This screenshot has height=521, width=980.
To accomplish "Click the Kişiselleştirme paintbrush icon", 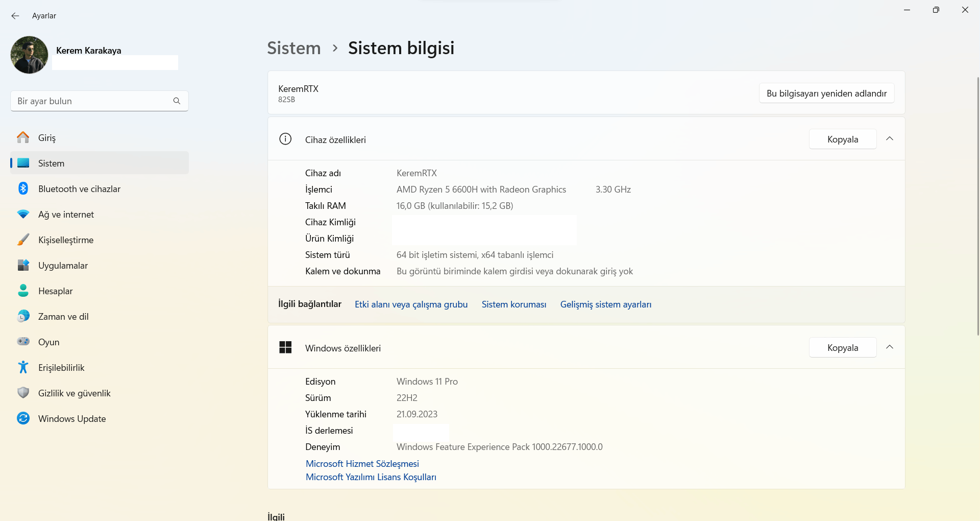I will (x=23, y=240).
